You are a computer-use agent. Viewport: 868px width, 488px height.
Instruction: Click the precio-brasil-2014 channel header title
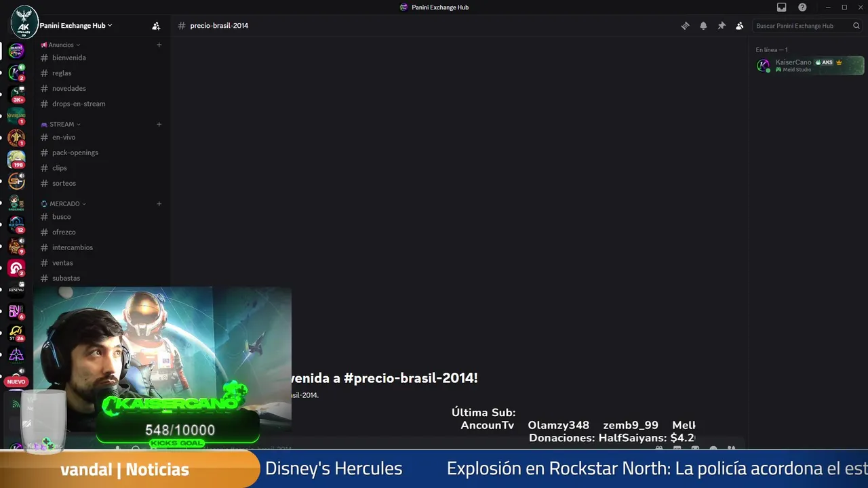click(219, 26)
